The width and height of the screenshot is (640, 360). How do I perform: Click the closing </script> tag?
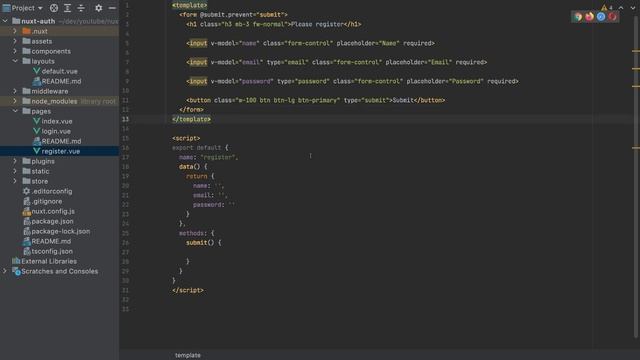click(188, 290)
